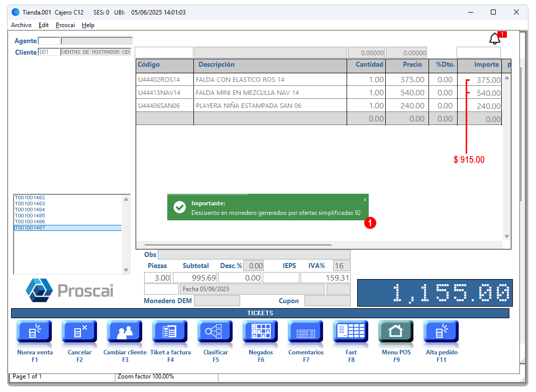The image size is (536, 392).
Task: Select row code U44406SAN06
Action: click(159, 106)
